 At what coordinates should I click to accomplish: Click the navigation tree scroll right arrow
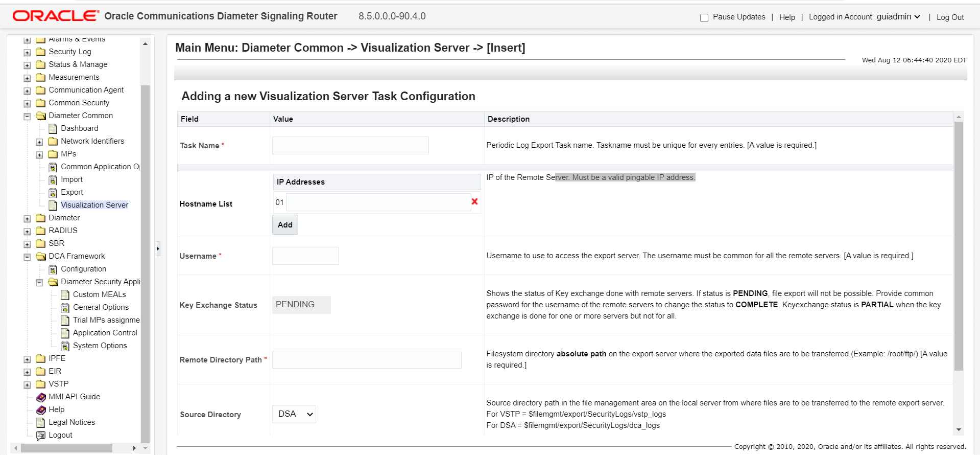pos(134,448)
